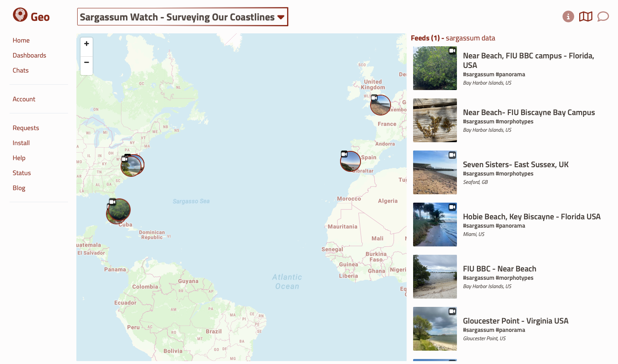Viewport: 618px width, 364px height.
Task: Open the Virginia coast map photo marker
Action: (x=132, y=166)
